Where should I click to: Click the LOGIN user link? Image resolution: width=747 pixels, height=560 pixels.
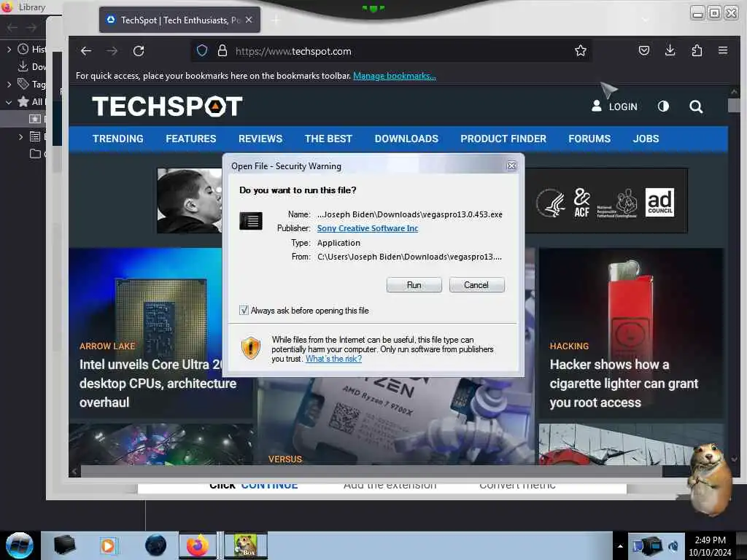tap(614, 106)
